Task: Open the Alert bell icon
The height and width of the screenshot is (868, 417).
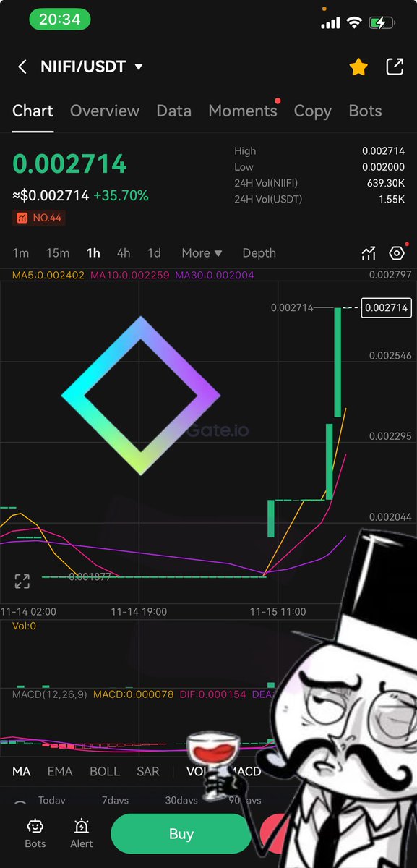Action: (x=82, y=833)
